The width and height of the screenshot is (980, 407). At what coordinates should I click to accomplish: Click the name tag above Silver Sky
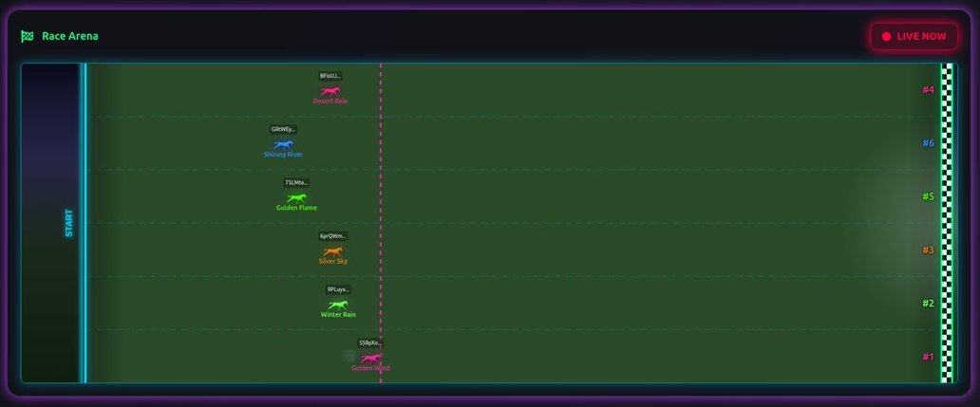pos(332,235)
